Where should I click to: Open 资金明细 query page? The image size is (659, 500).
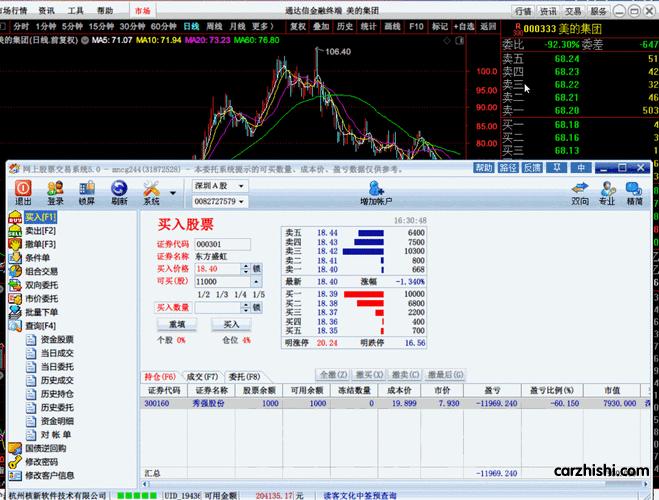57,421
